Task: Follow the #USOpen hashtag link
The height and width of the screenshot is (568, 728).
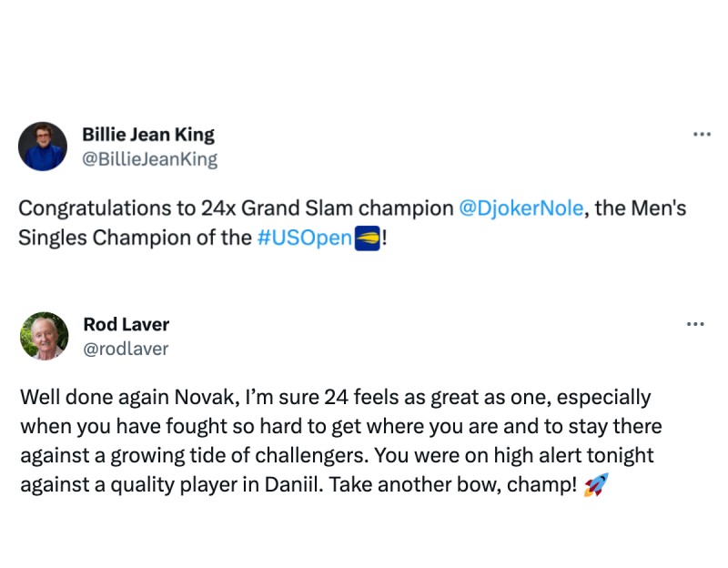Action: 303,238
